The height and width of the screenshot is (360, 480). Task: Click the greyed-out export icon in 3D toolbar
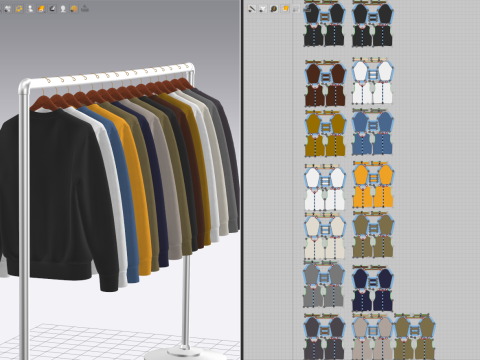pyautogui.click(x=85, y=8)
